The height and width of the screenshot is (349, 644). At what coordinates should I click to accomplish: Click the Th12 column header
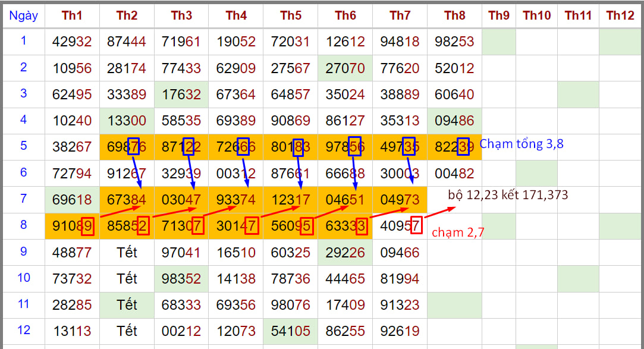(x=620, y=16)
